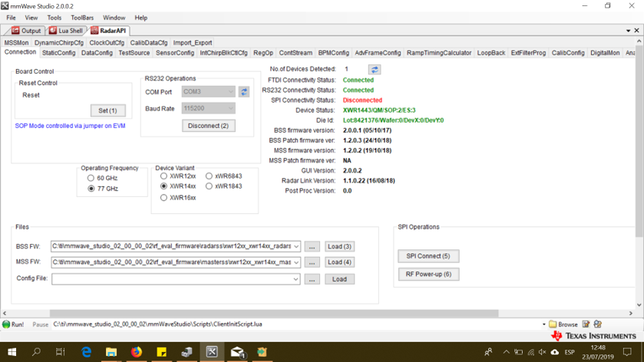Open Sticky Notes from the taskbar
644x362 pixels.
(x=161, y=352)
